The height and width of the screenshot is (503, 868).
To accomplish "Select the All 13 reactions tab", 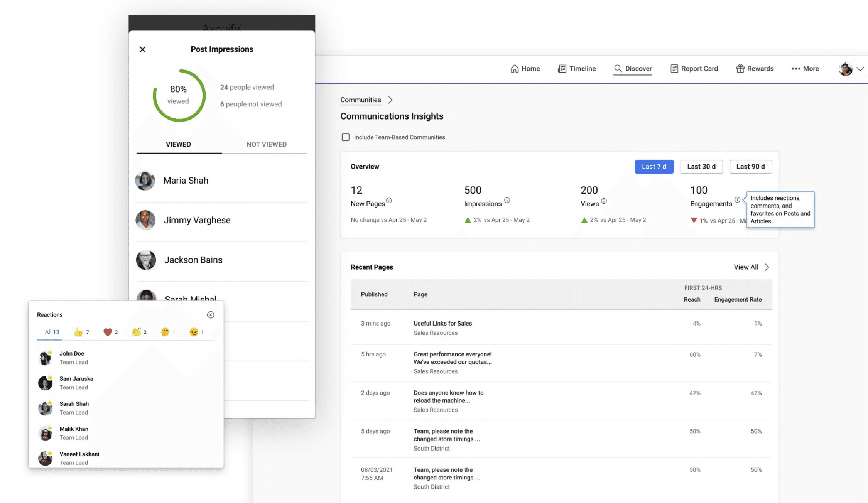I will [52, 332].
